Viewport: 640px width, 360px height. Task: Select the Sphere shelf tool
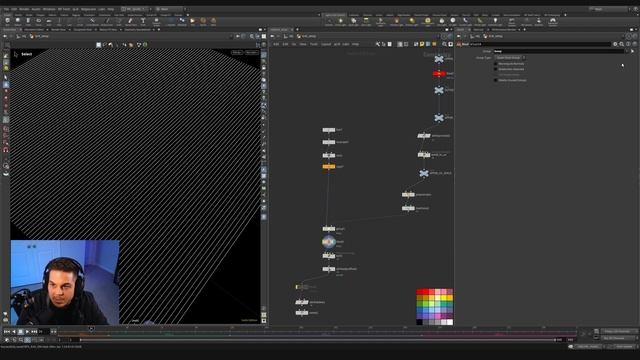[18, 21]
